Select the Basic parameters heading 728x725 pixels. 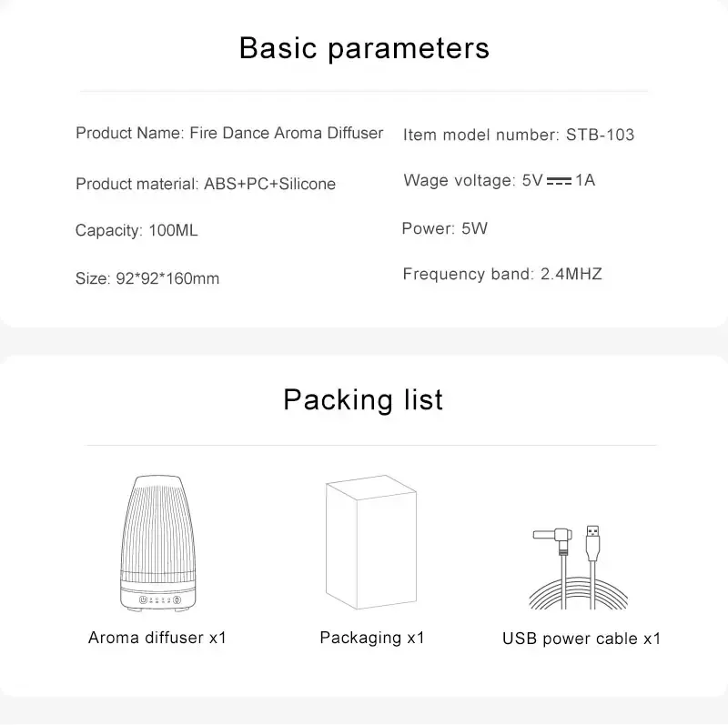click(364, 48)
